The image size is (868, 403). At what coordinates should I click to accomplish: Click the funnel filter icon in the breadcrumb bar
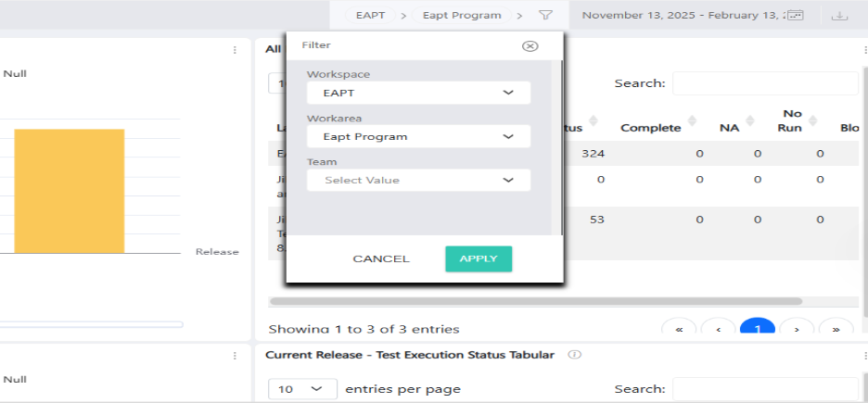(x=546, y=16)
